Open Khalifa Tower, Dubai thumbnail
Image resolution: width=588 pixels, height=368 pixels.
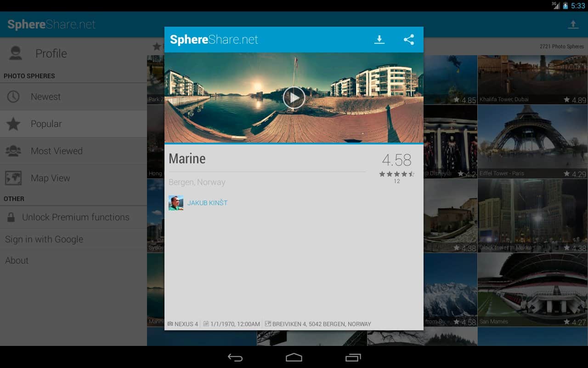click(532, 79)
